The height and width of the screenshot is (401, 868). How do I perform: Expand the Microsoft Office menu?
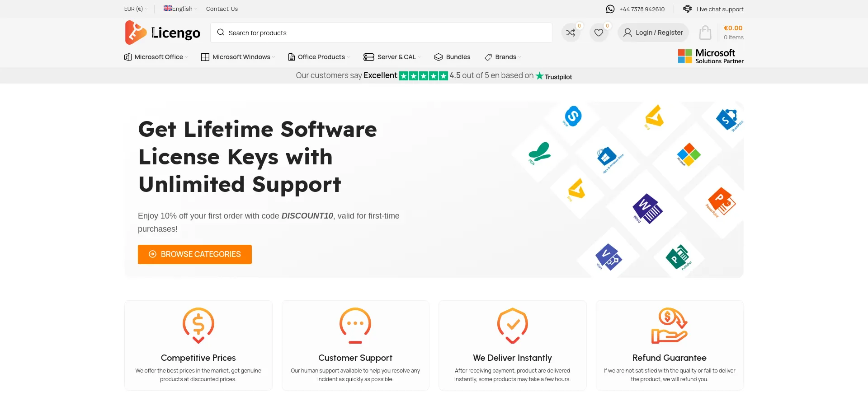point(156,57)
